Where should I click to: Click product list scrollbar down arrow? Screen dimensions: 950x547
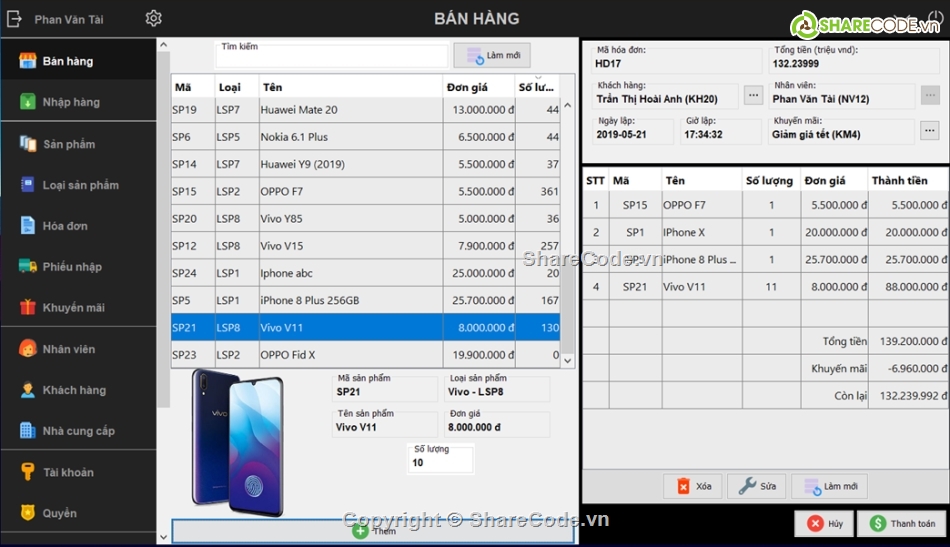coord(568,360)
